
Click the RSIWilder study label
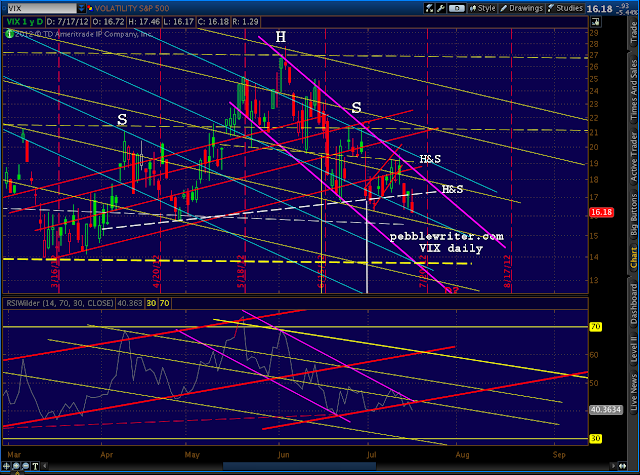coord(60,303)
